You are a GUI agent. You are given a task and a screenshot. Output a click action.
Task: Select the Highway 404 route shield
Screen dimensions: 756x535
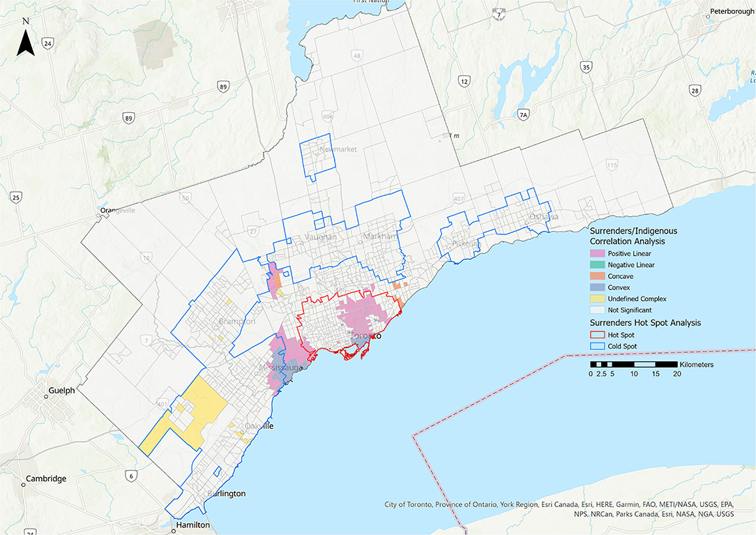[x=328, y=116]
